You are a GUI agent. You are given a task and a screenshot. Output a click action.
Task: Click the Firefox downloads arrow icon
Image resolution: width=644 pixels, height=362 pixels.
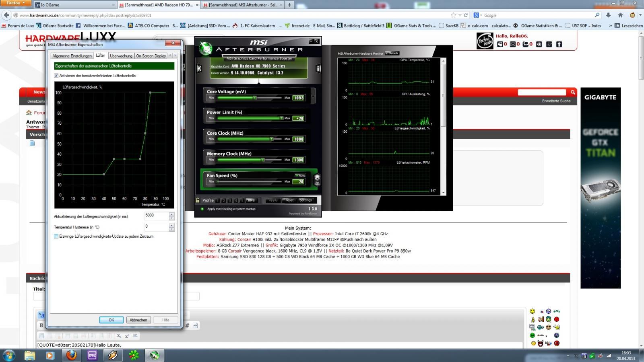coord(608,15)
